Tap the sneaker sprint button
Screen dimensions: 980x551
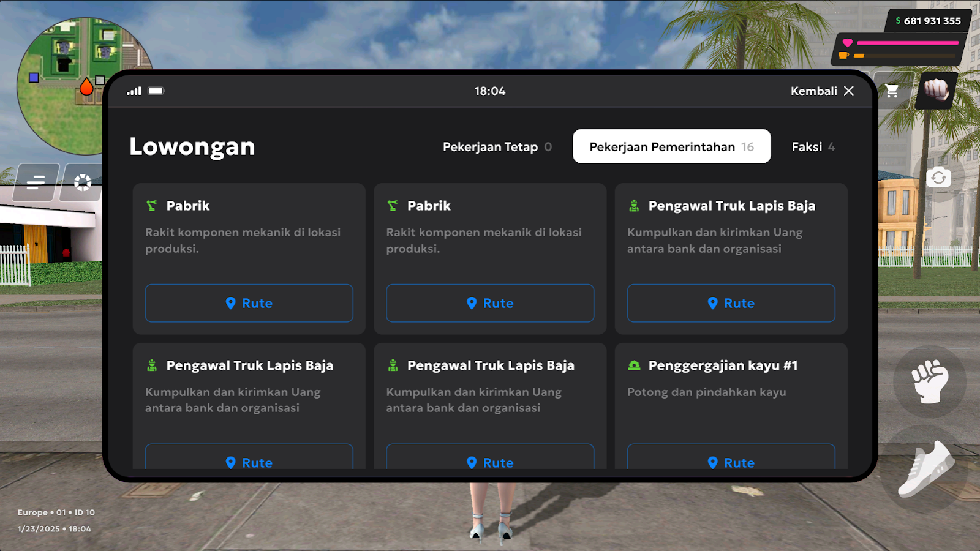coord(926,468)
